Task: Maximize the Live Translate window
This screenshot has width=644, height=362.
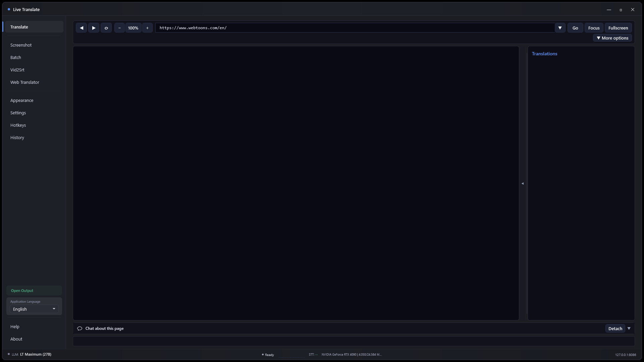Action: click(x=621, y=10)
